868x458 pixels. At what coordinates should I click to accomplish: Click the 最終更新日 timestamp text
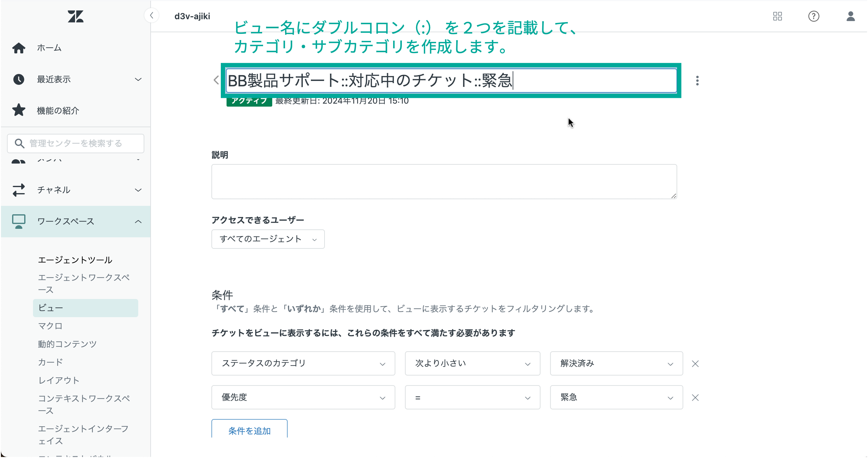click(342, 101)
